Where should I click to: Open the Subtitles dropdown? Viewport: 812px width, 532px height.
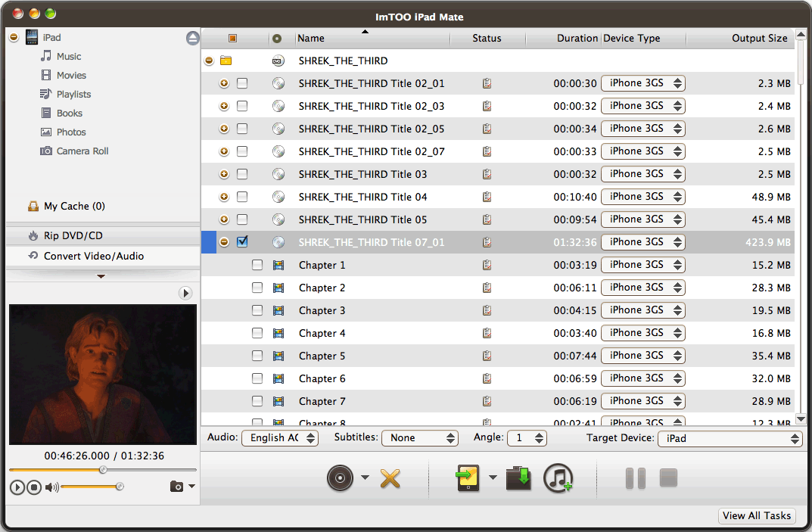point(420,438)
